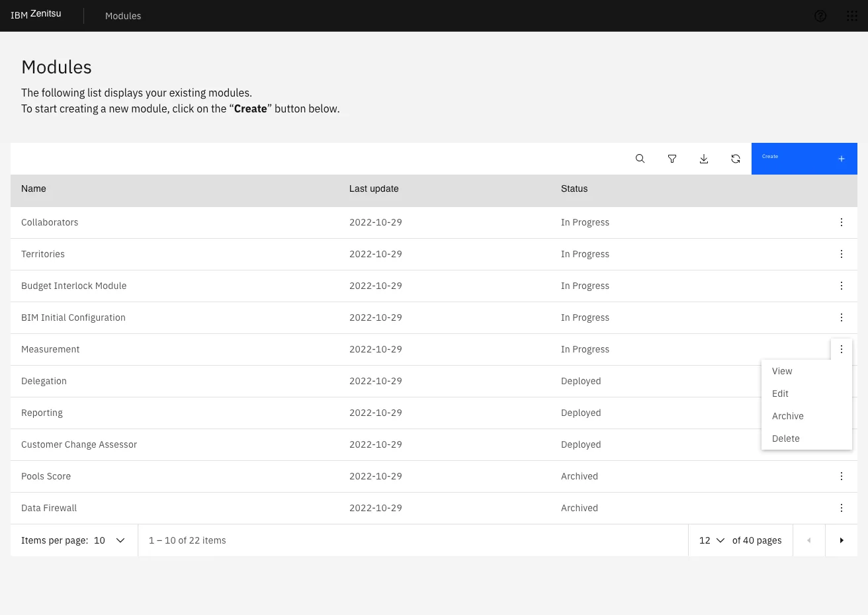Open overflow menu for Territories row
Viewport: 868px width, 615px height.
pos(841,254)
